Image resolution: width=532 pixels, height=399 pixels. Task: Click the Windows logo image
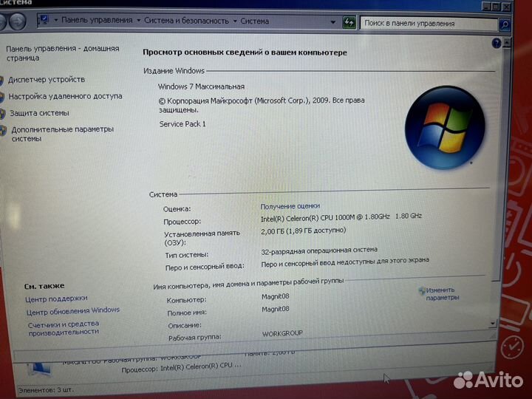coord(445,127)
